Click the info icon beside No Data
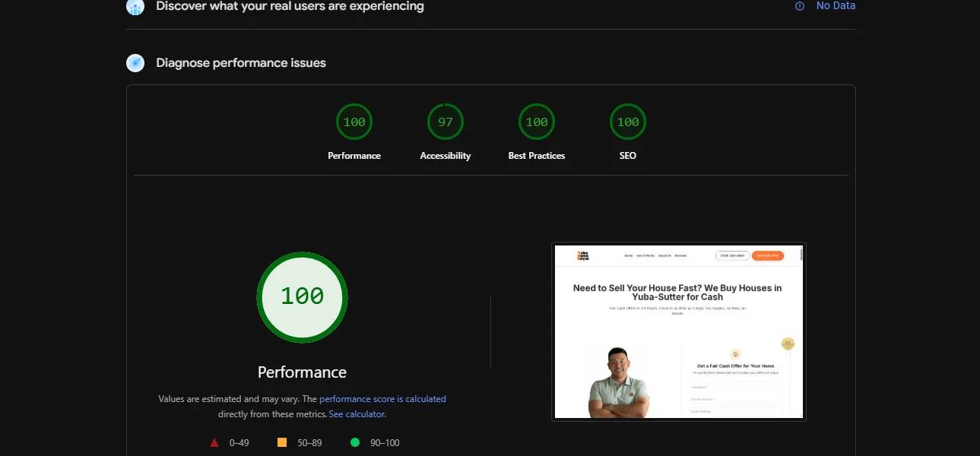980x456 pixels. [x=799, y=6]
